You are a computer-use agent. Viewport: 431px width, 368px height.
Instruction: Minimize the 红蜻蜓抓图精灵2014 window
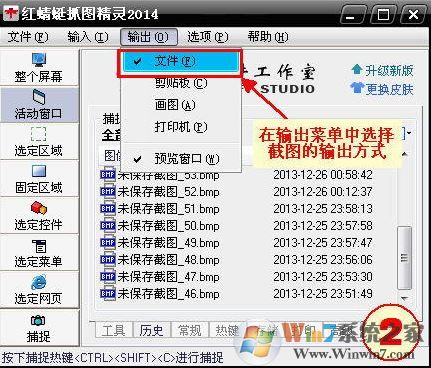(x=352, y=15)
